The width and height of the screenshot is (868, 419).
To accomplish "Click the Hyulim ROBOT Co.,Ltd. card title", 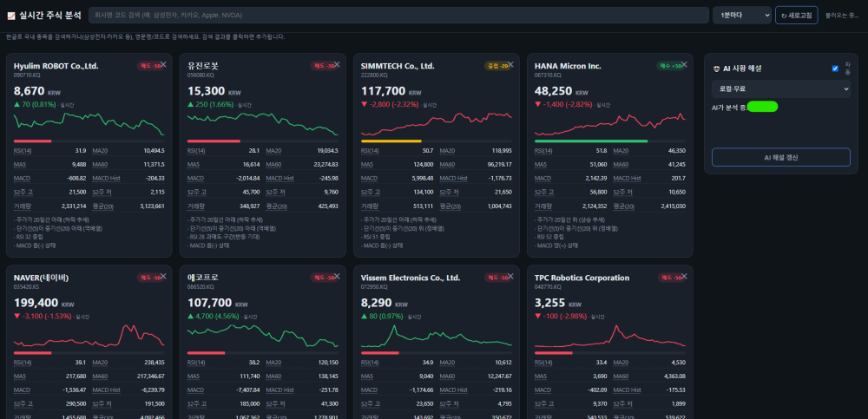I will [x=56, y=66].
